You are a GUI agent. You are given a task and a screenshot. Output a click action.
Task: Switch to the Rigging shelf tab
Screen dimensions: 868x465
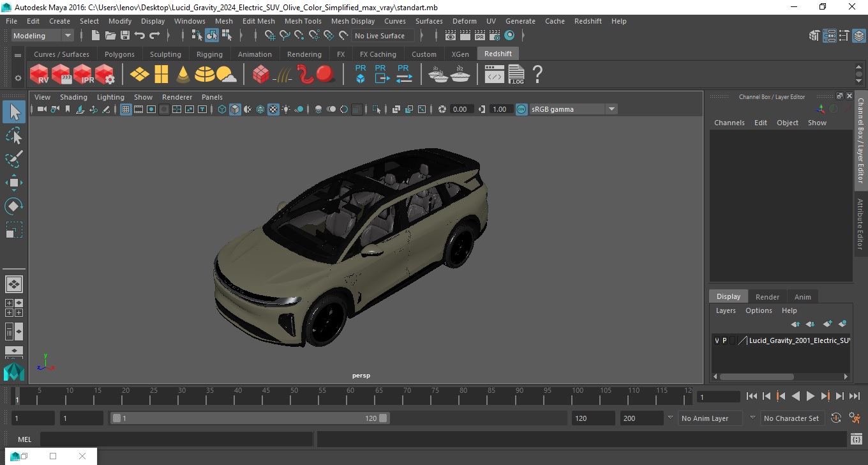[x=209, y=54]
